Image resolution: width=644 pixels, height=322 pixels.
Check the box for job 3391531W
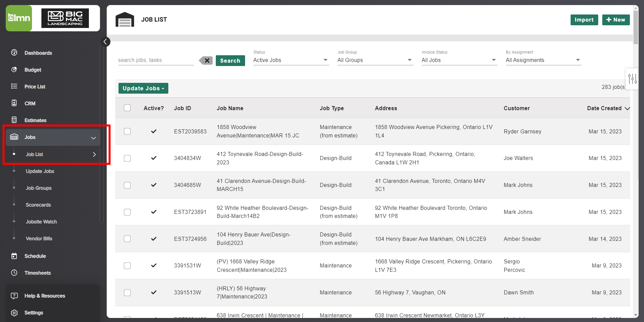coord(127,266)
